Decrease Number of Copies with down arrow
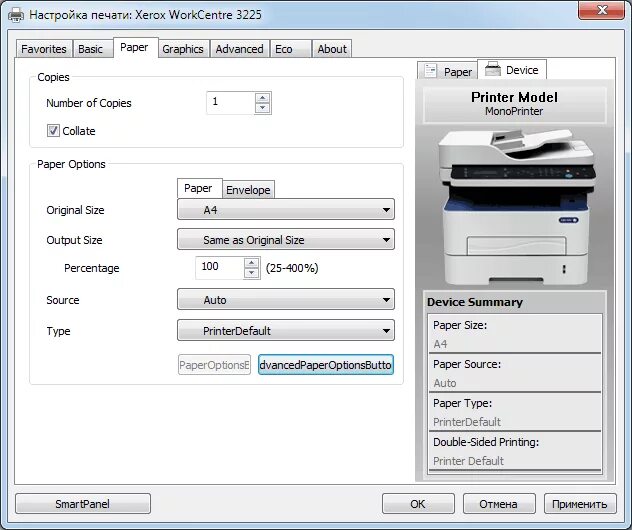 [263, 108]
